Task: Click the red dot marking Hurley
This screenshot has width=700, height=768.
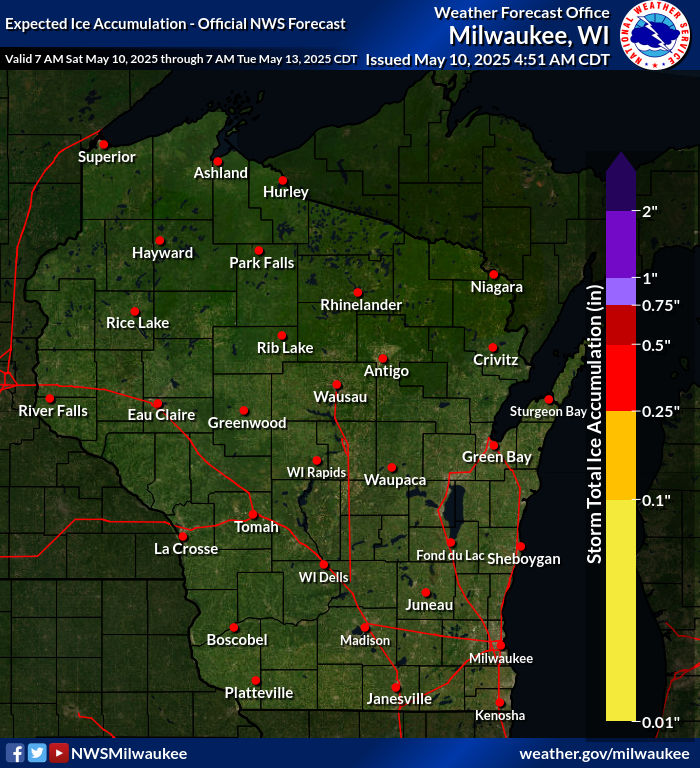Action: tap(283, 180)
